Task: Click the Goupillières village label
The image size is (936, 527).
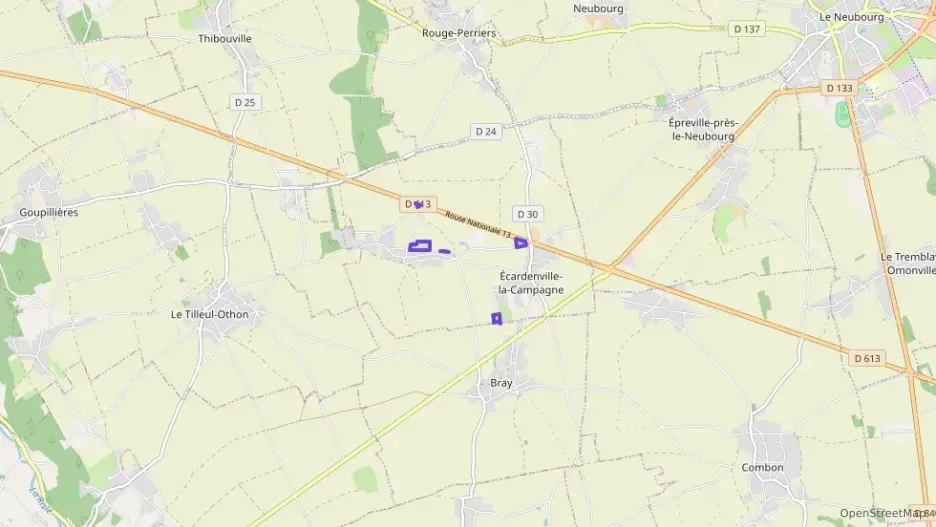Action: pyautogui.click(x=48, y=212)
